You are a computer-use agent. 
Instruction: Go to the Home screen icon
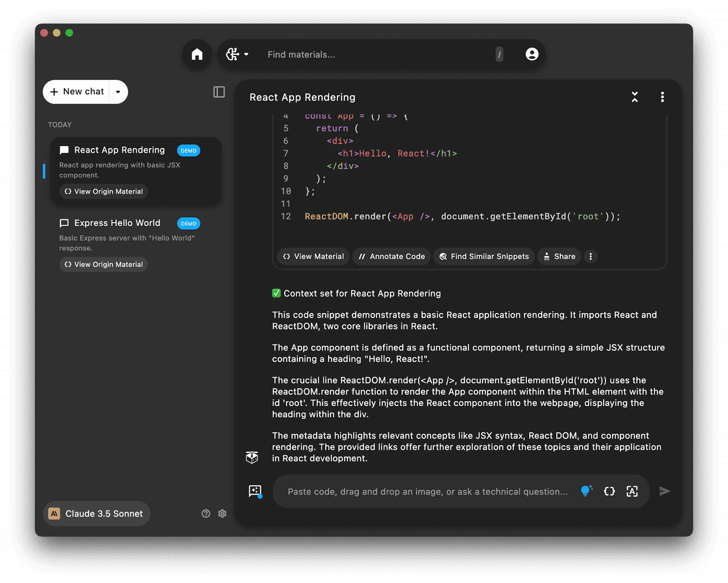tap(197, 55)
